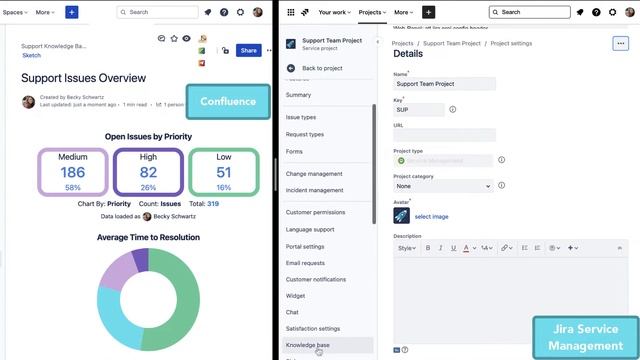Screen dimensions: 640x360
Task: Click the project settings ellipsis button
Action: pos(620,43)
